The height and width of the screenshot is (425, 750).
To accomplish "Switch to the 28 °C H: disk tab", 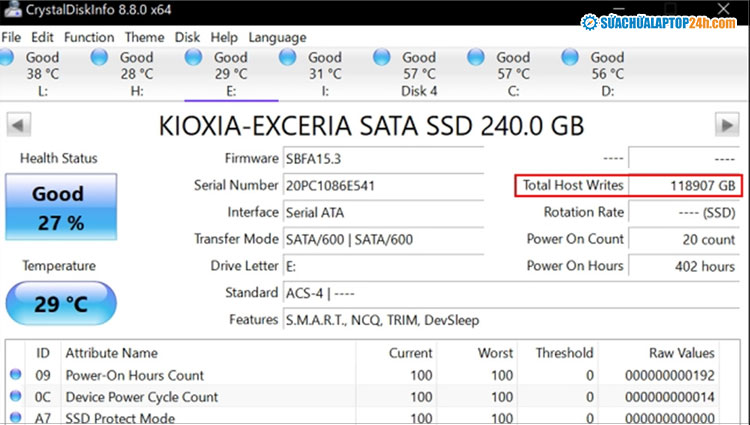I will coord(137,74).
